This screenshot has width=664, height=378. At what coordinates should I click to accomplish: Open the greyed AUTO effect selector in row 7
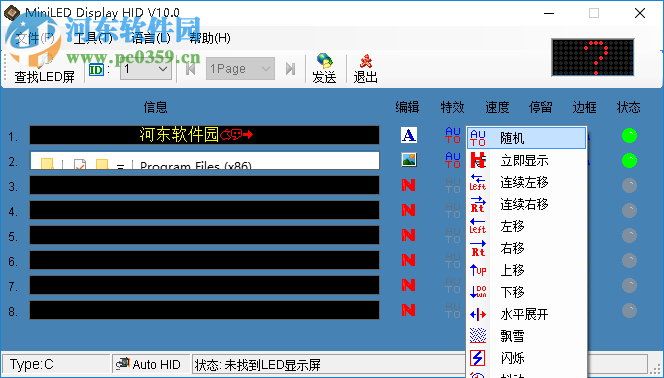[453, 285]
